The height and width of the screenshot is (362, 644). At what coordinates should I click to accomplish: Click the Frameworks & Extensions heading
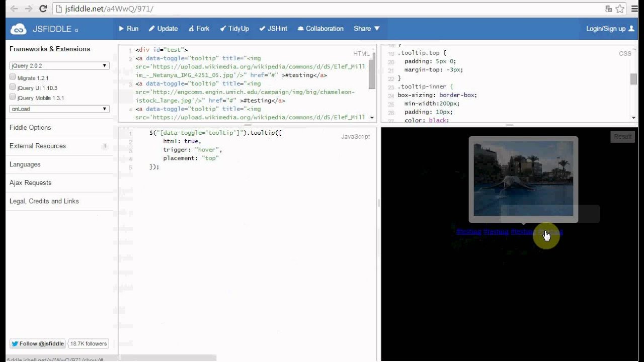coord(49,49)
